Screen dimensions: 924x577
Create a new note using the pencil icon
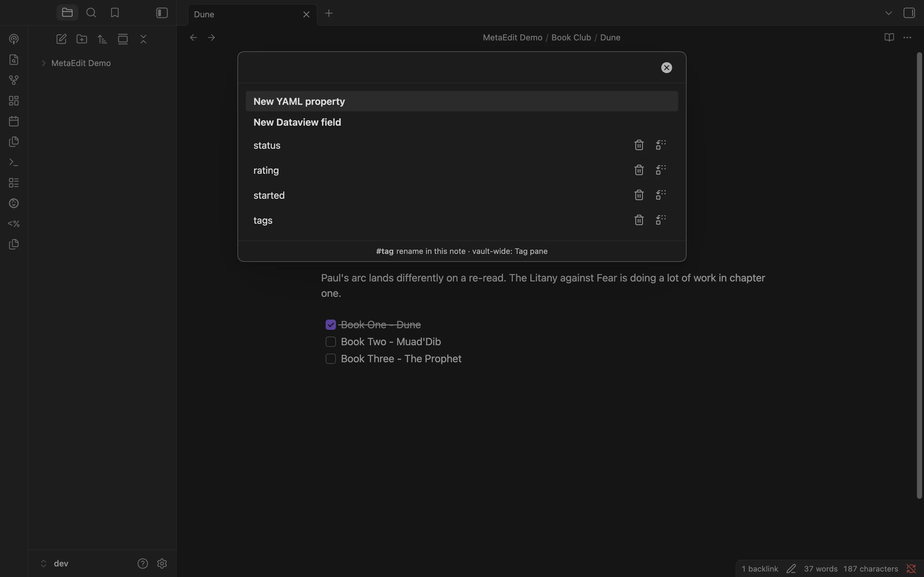point(61,39)
